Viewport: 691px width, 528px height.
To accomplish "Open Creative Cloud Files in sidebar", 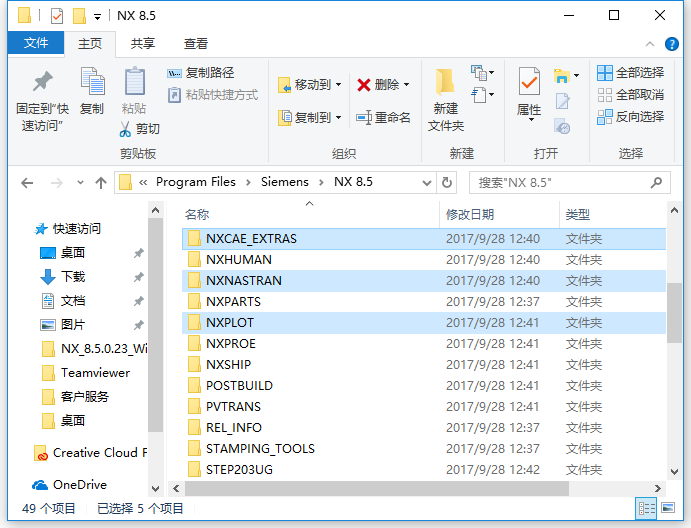I will [100, 453].
